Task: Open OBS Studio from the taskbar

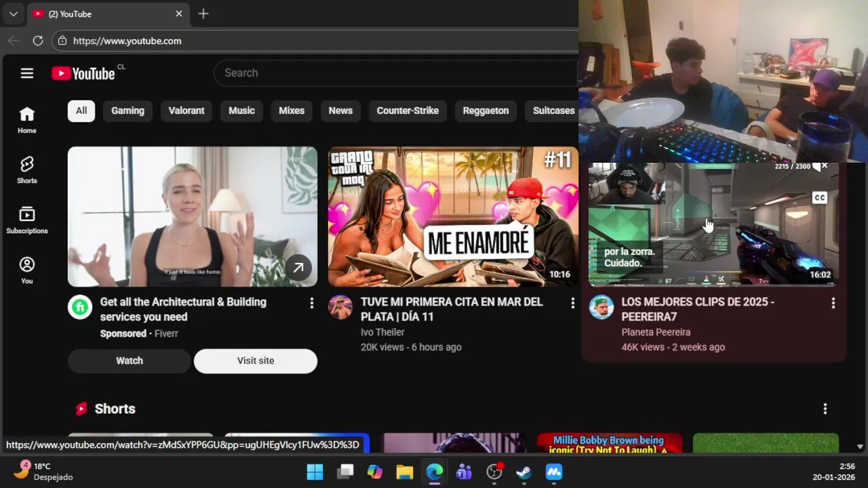Action: tap(494, 472)
